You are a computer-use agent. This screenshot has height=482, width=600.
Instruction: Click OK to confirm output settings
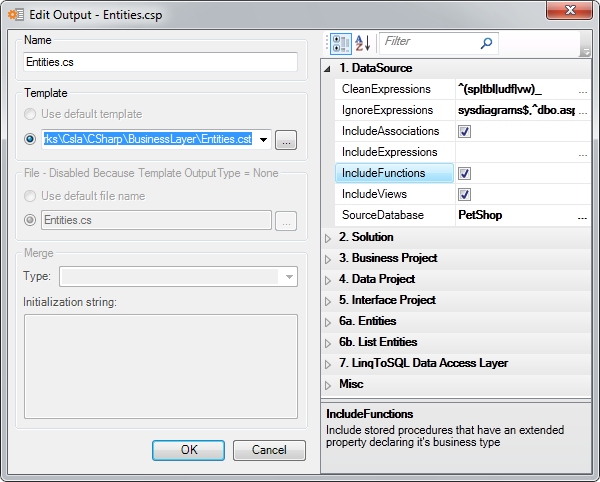pyautogui.click(x=188, y=450)
